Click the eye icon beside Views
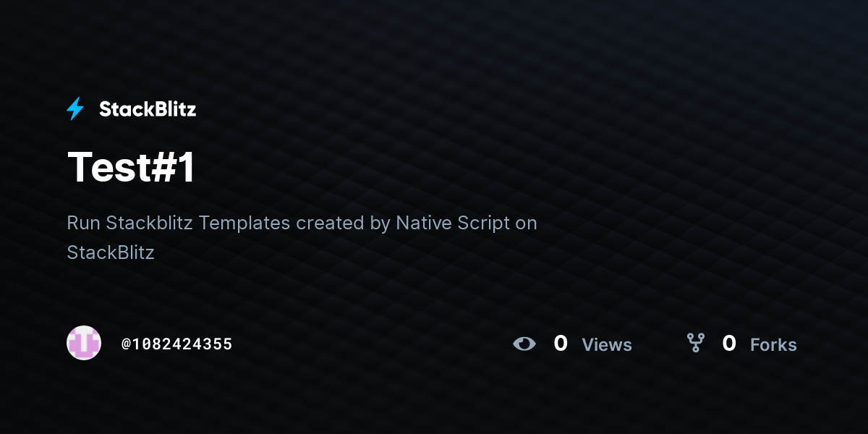Viewport: 868px width, 434px height. click(x=524, y=344)
